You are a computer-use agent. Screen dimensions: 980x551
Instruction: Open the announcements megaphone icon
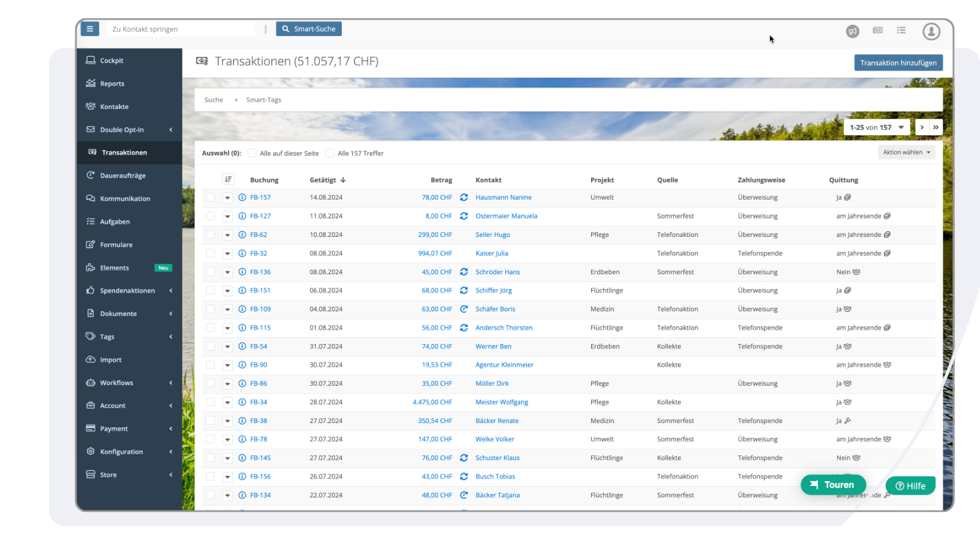point(853,31)
